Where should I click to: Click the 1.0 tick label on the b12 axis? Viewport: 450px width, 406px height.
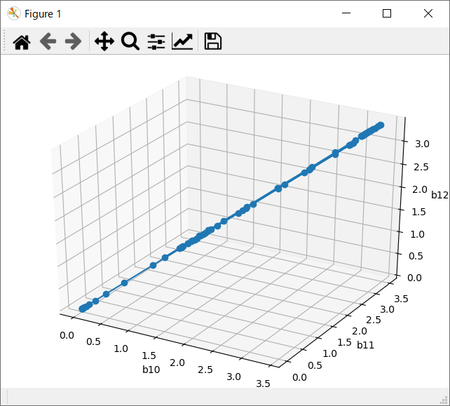(x=417, y=234)
